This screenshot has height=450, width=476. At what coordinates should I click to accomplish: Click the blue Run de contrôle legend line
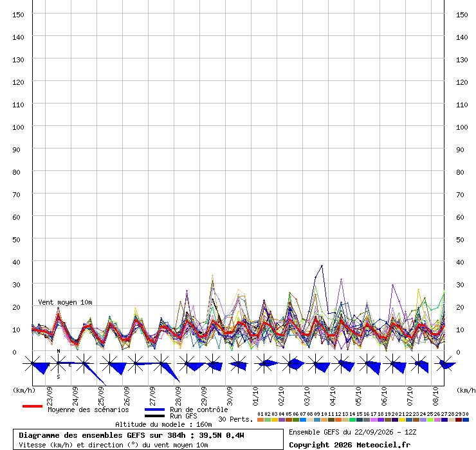154,410
